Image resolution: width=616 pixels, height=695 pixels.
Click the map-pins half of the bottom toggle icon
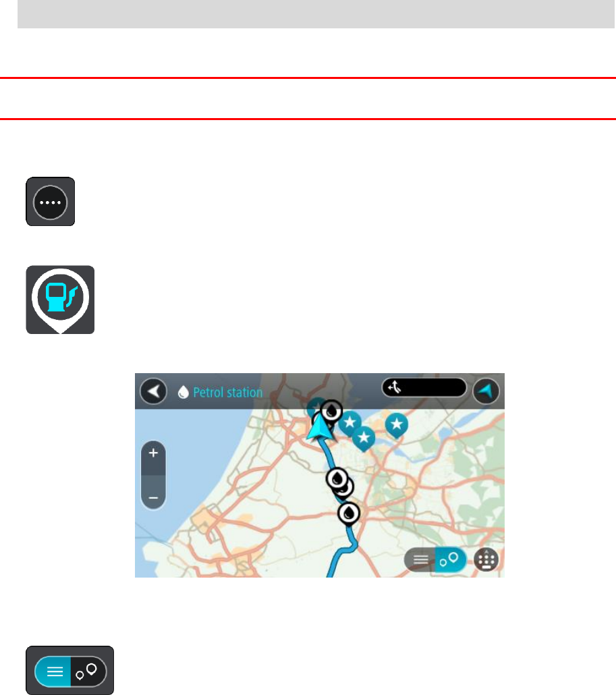click(88, 671)
